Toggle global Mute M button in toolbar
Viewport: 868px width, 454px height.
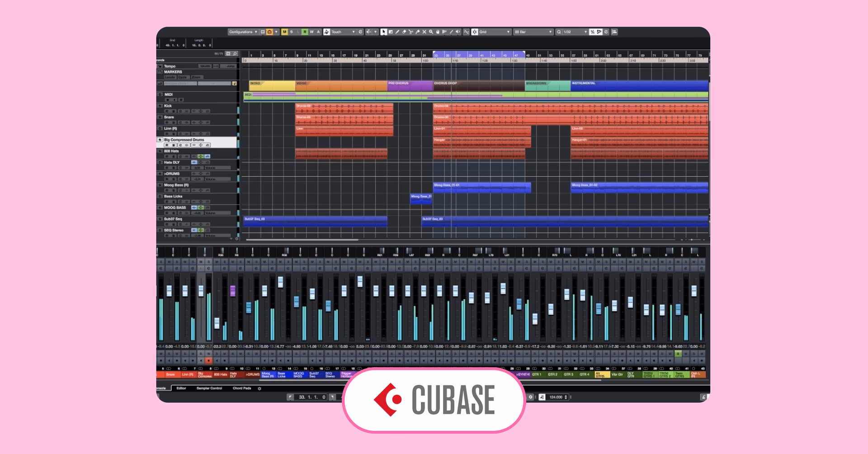284,32
